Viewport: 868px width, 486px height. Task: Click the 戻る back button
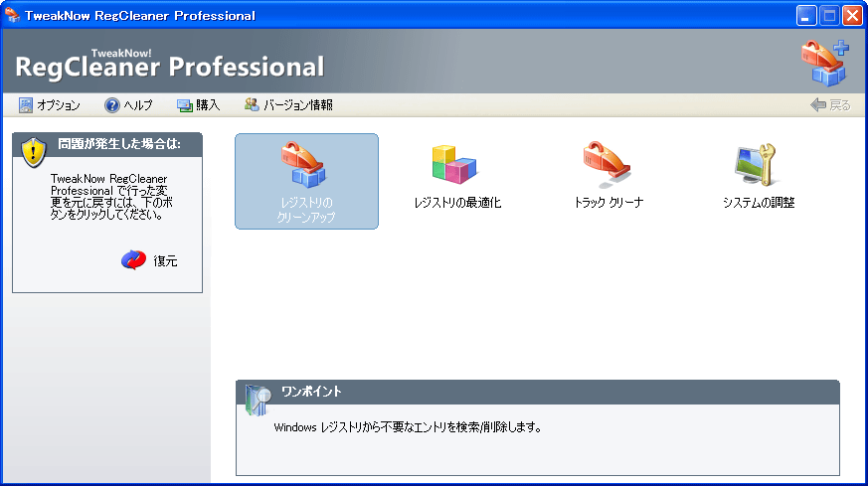click(830, 105)
